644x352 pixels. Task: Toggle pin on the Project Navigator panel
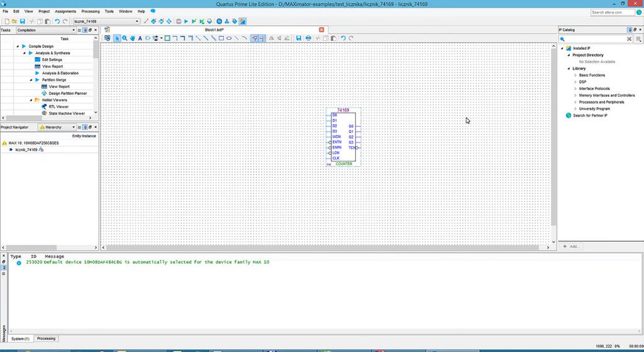point(85,127)
